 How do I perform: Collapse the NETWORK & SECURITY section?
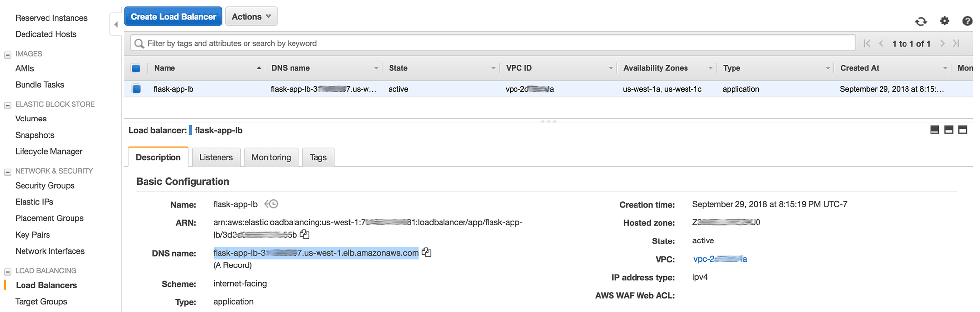click(8, 172)
